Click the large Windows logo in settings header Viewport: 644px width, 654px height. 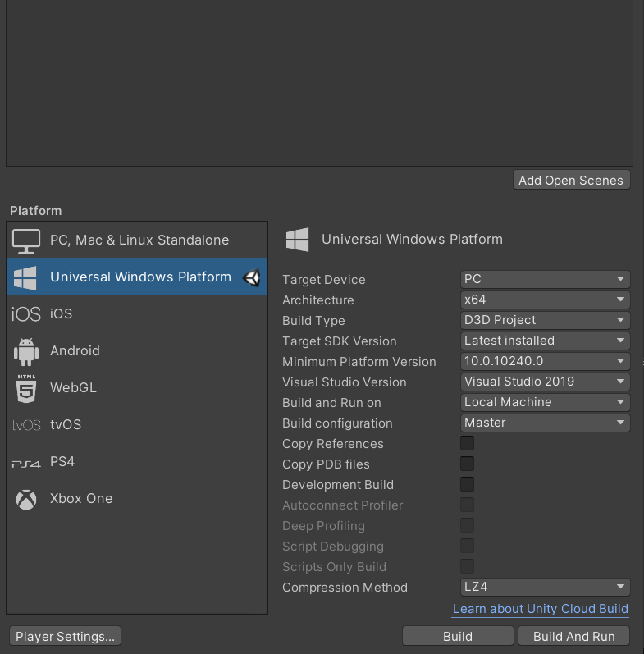coord(298,240)
